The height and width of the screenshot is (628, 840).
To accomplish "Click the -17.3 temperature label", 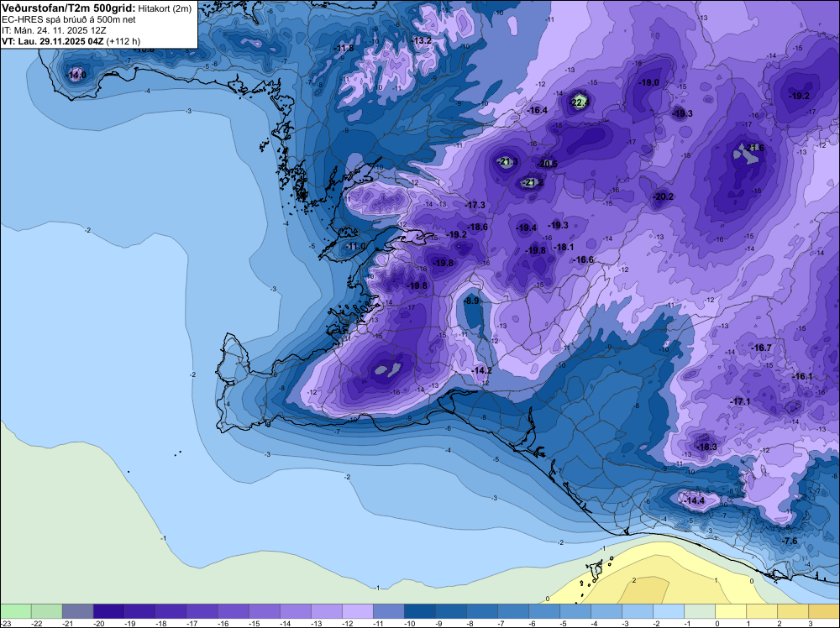I will point(475,205).
